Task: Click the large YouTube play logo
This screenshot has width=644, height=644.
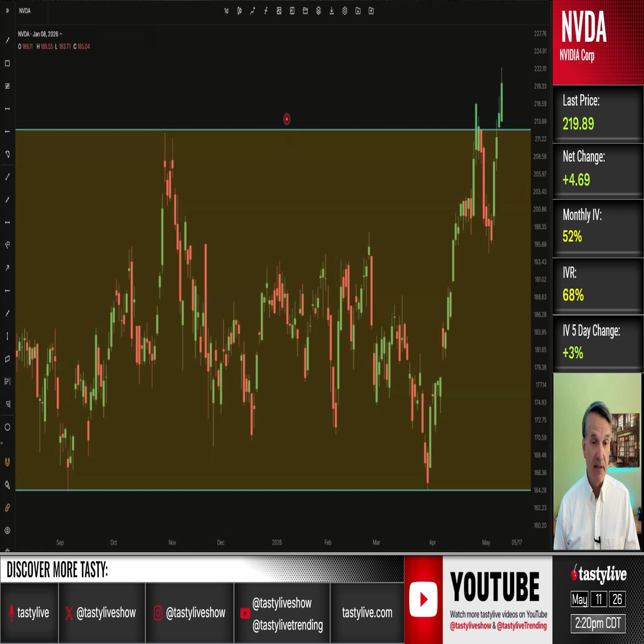Action: coord(423,599)
